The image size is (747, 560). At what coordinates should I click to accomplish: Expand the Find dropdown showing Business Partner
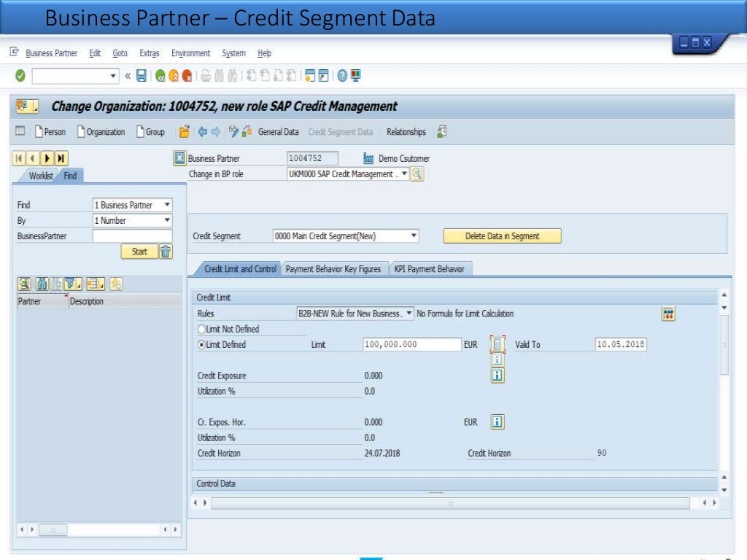tap(167, 205)
